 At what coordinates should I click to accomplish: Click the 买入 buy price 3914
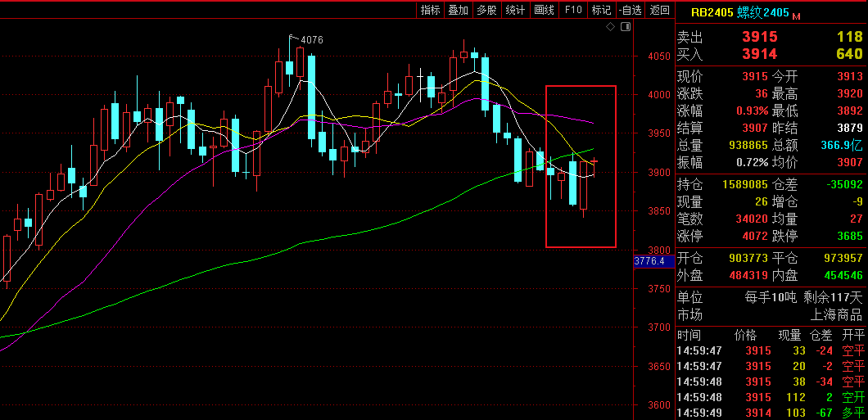759,54
